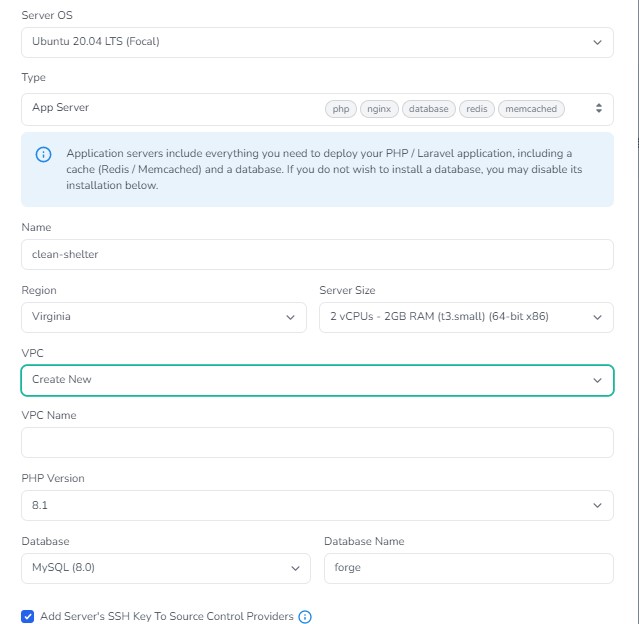This screenshot has width=639, height=624.
Task: Expand the Region dropdown set to Virginia
Action: (164, 317)
